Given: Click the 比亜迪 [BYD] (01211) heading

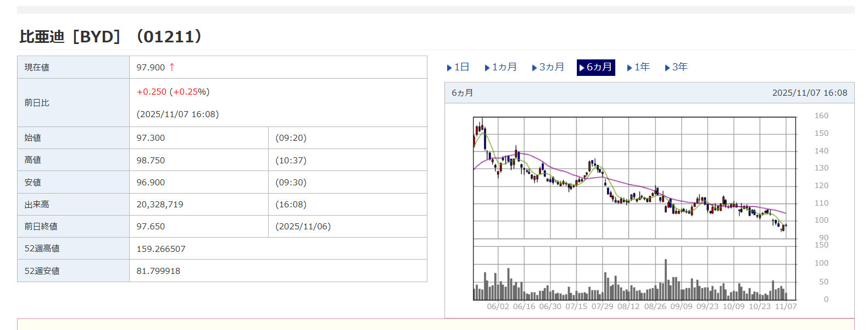Looking at the screenshot, I should (111, 37).
